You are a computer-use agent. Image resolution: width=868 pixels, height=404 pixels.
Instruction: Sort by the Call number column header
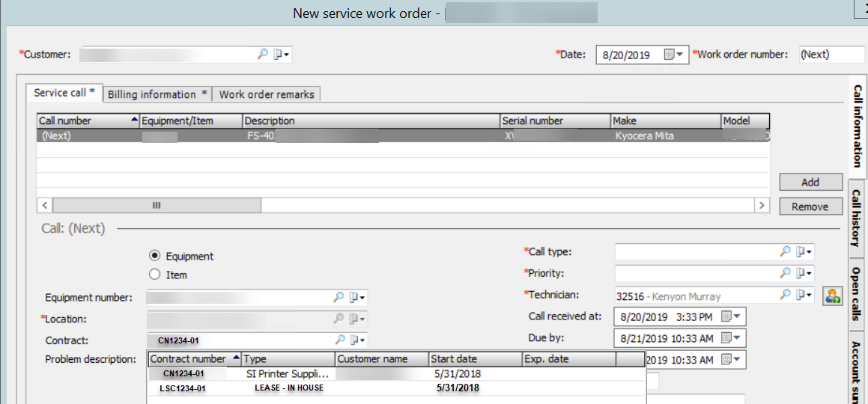[88, 121]
